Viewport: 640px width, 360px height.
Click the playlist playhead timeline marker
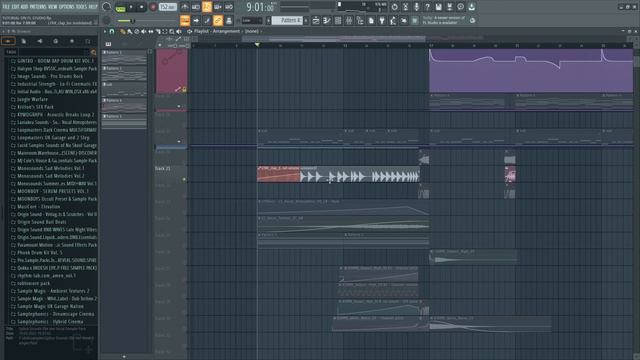coord(257,44)
